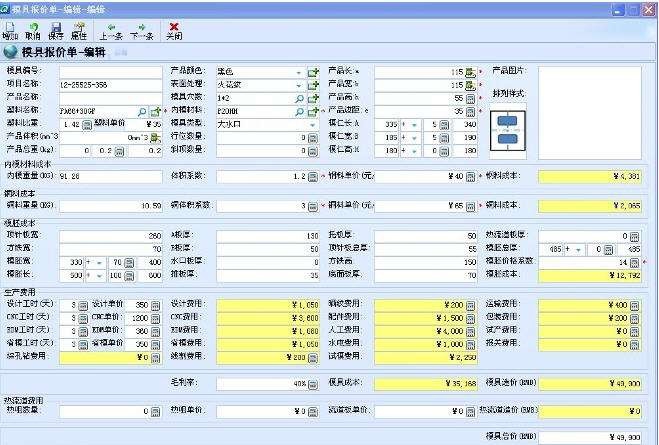Click calculator button in 钢料单价 field

click(469, 205)
